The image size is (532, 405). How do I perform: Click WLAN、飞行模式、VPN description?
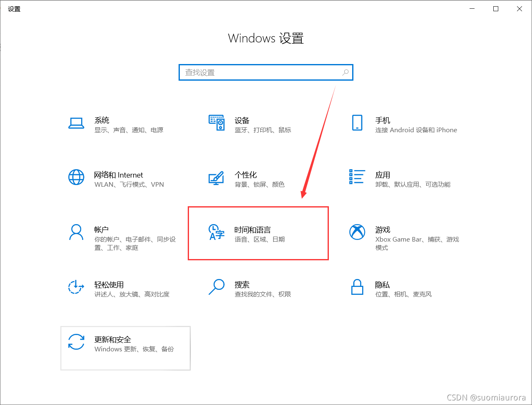(x=129, y=185)
